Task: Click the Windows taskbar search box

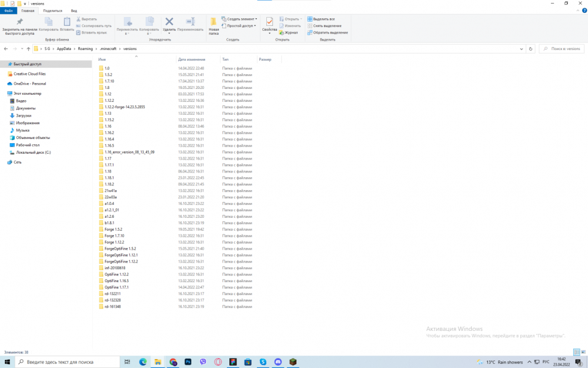Action: 68,362
